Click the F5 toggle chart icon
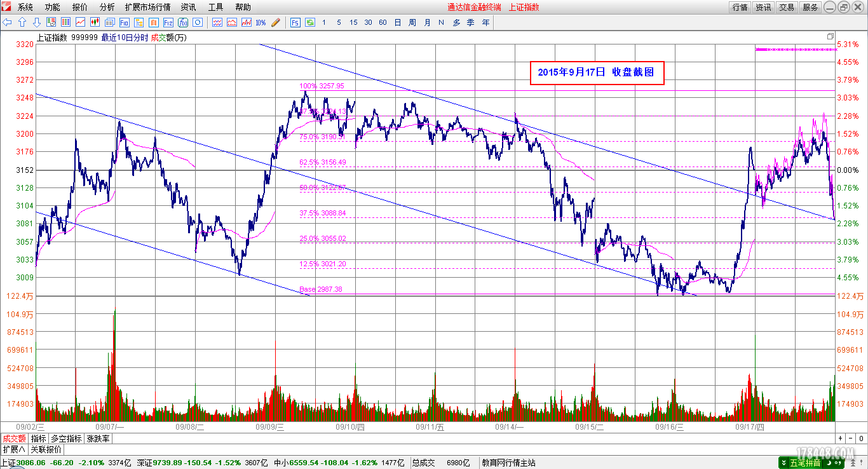 295,22
